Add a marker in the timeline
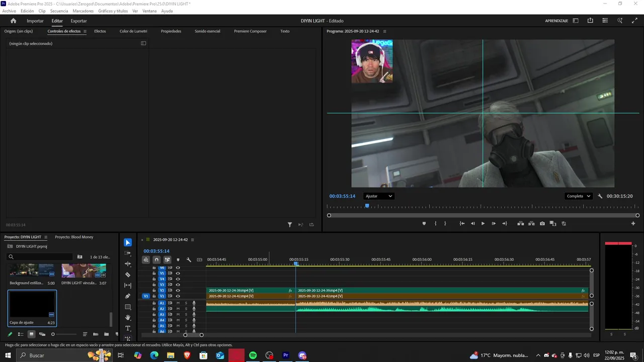Viewport: 644px width, 362px height. tap(178, 260)
